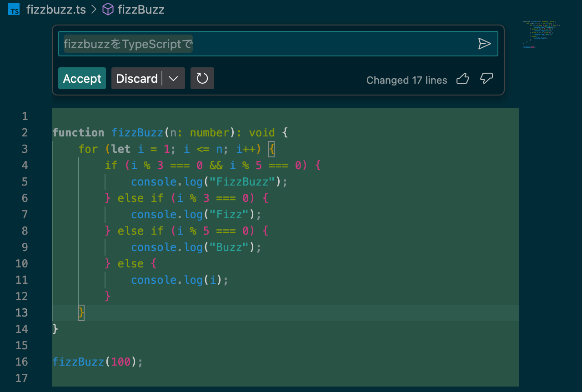
Task: Open fizzBuzz symbol breadcrumb item
Action: pyautogui.click(x=141, y=9)
